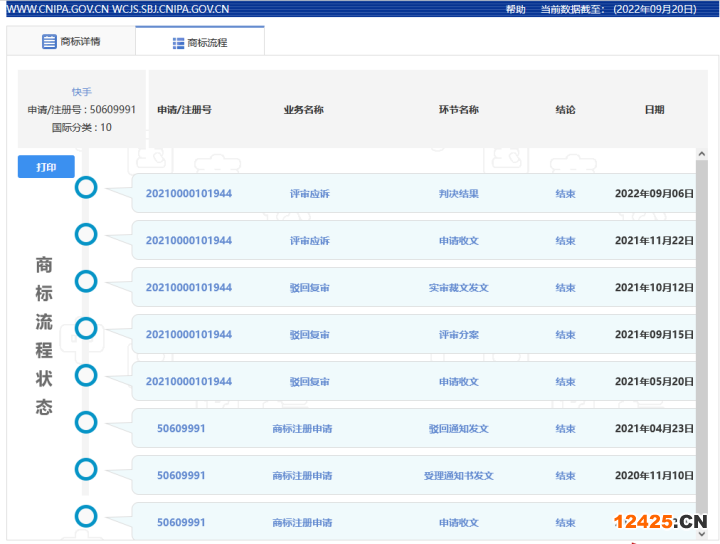Select 判决结果 in the first row
The width and height of the screenshot is (720, 544).
[x=458, y=194]
